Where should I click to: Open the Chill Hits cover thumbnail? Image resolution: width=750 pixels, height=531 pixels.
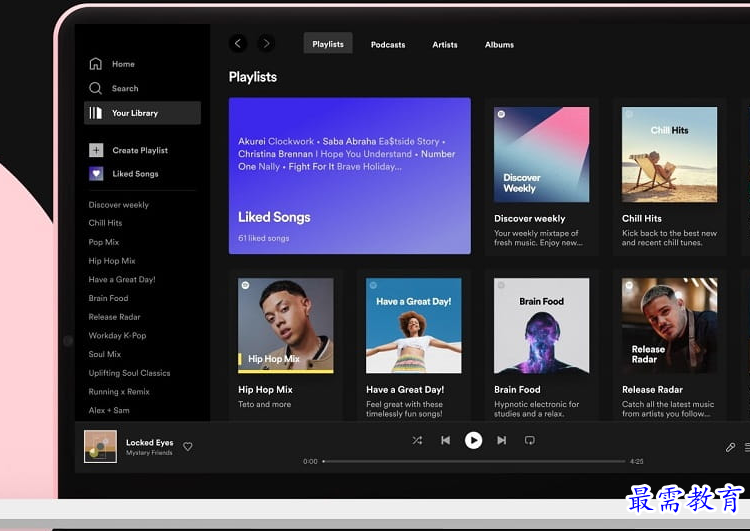(x=669, y=155)
